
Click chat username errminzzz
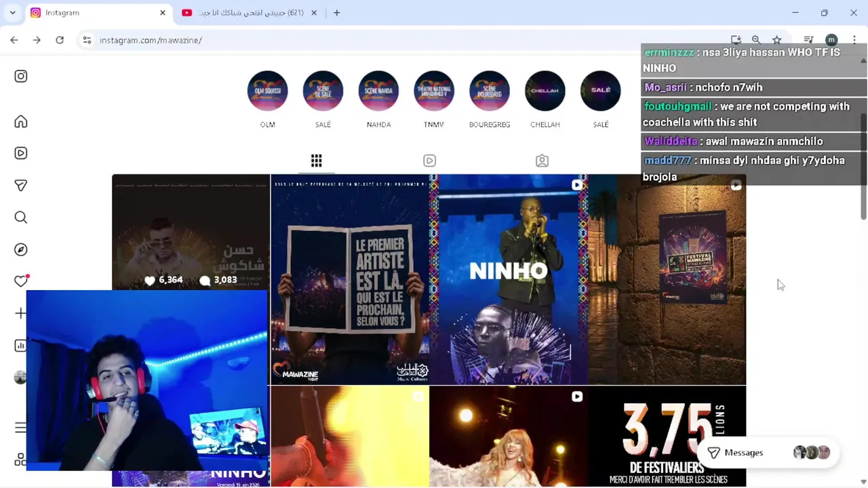(x=669, y=52)
